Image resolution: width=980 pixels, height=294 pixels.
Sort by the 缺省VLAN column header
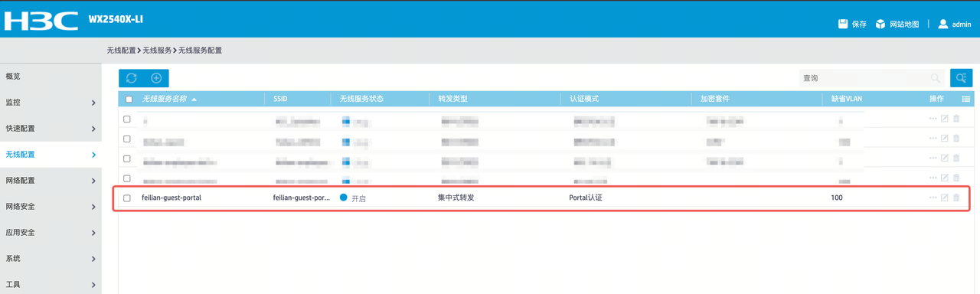coord(847,100)
